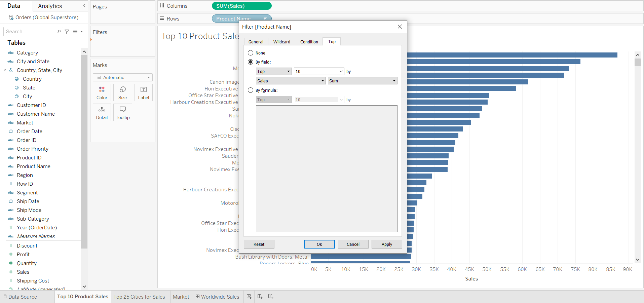Click the Product Name pill on Rows

click(241, 18)
